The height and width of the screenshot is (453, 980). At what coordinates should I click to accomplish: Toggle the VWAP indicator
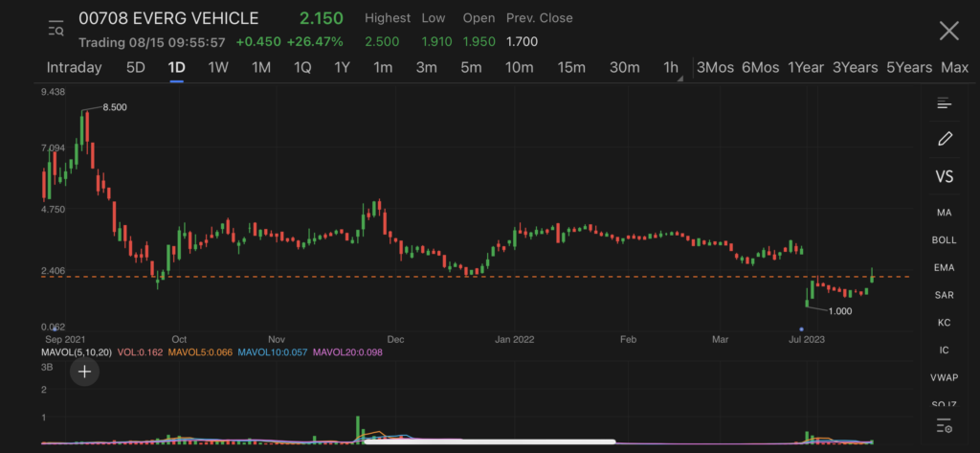(x=944, y=378)
